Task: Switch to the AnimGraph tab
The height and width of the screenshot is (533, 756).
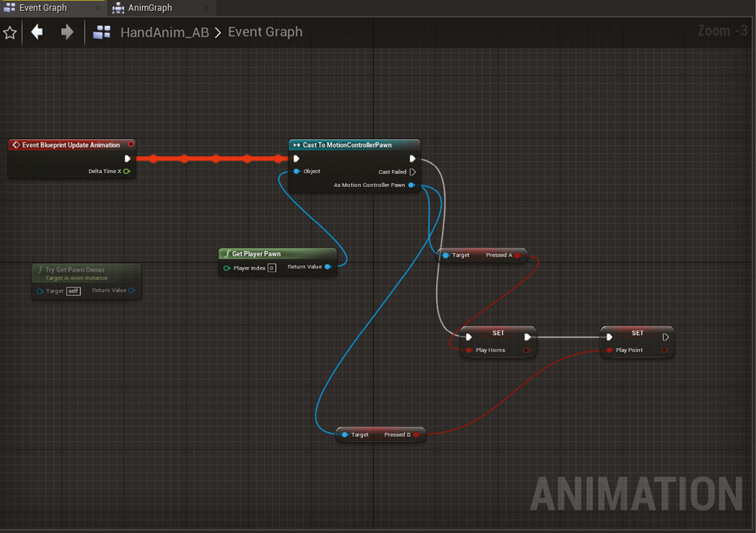Action: click(x=150, y=8)
